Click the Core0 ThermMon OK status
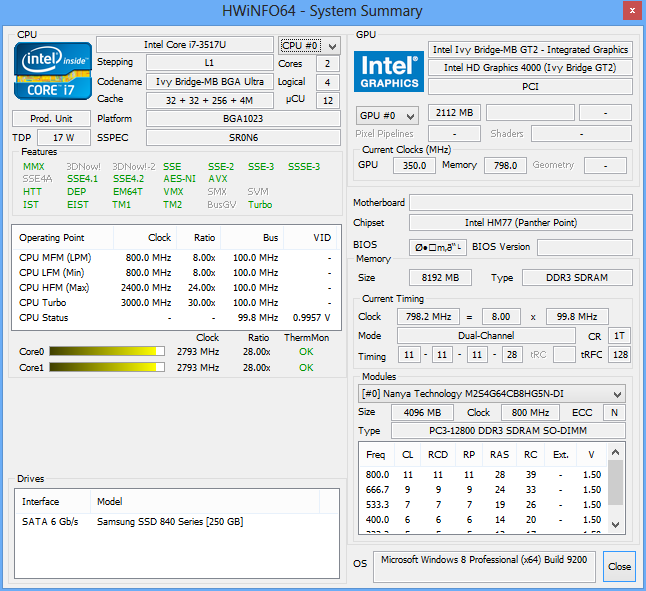646x591 pixels. click(306, 352)
